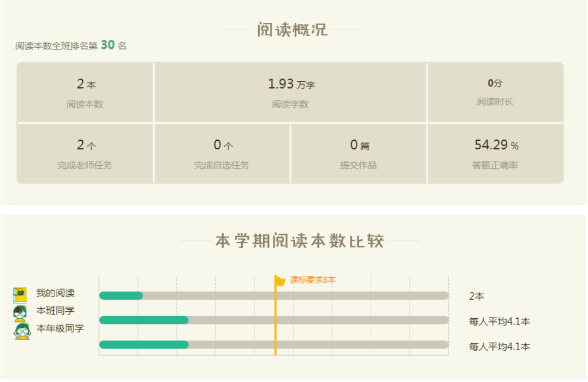The height and width of the screenshot is (382, 588).
Task: Open the 阅读本数 2本 statistic card
Action: click(85, 92)
